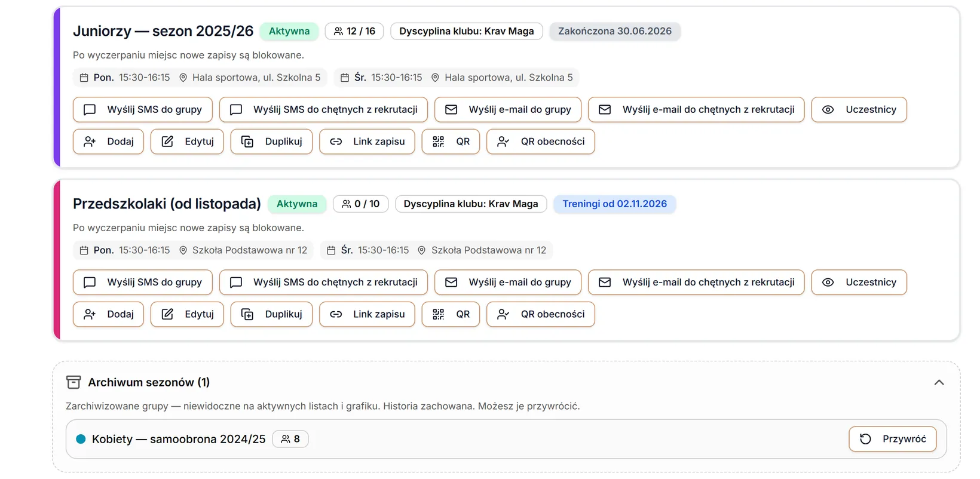Send SMS to the Juniorzy group
Screen dimensions: 980x479
pyautogui.click(x=143, y=109)
